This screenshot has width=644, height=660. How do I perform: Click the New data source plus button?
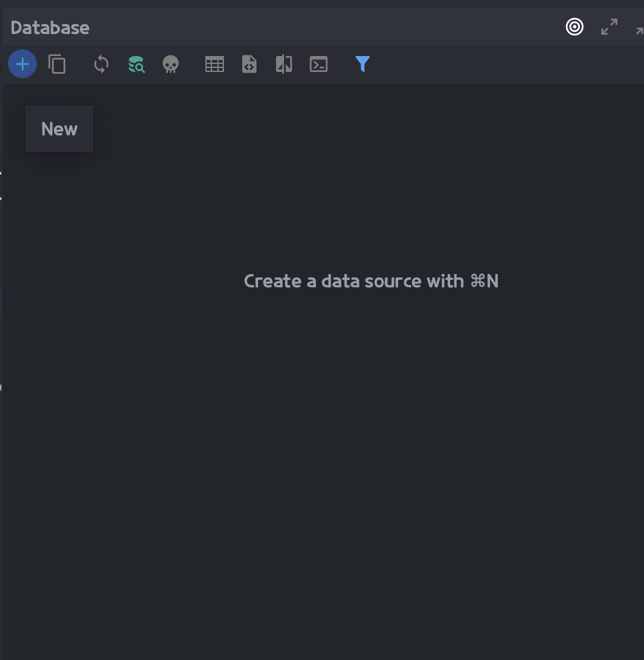coord(22,64)
